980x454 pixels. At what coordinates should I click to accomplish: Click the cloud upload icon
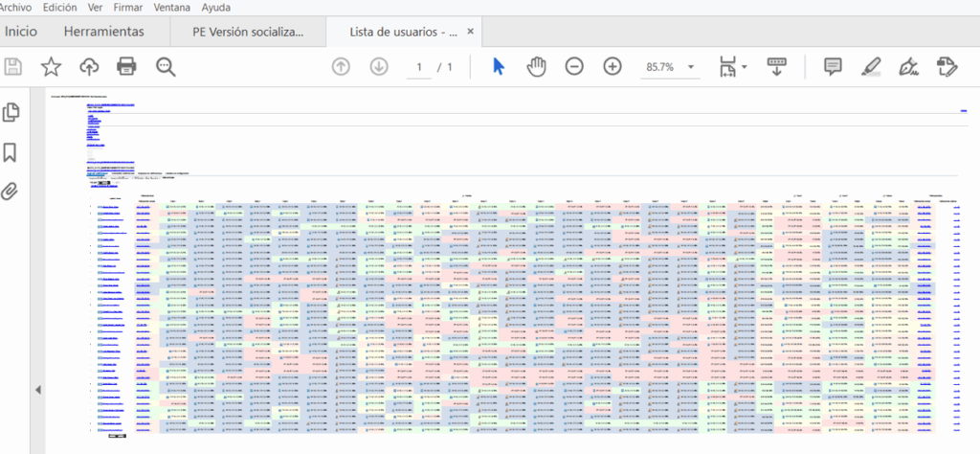click(89, 66)
